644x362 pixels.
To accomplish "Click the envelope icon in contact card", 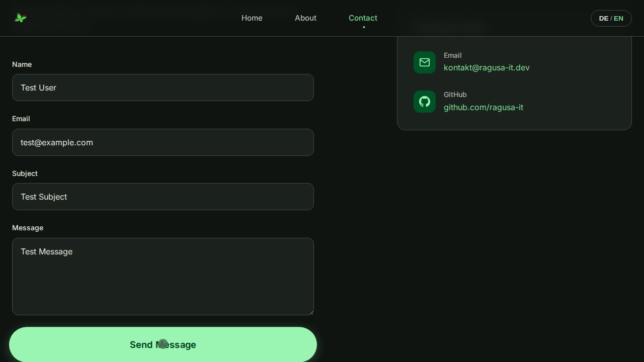I will 424,62.
